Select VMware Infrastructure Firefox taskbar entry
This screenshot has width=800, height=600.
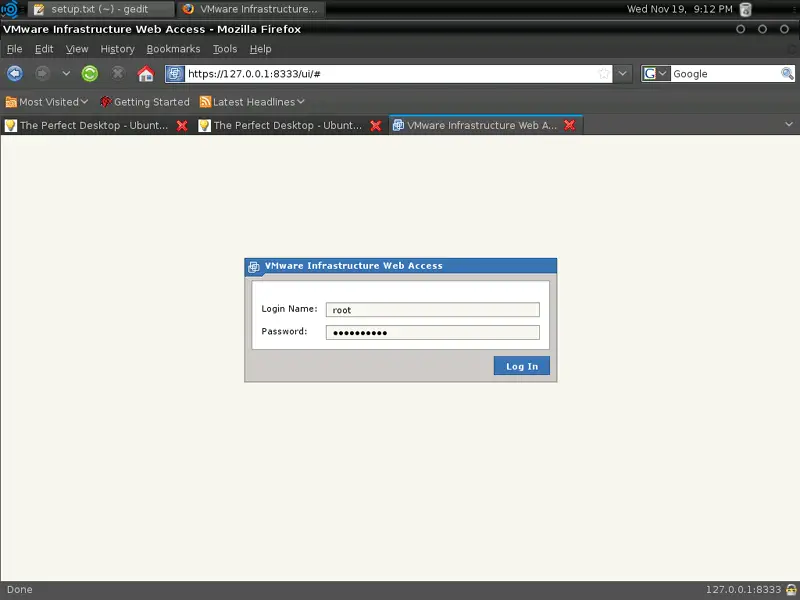pyautogui.click(x=251, y=9)
